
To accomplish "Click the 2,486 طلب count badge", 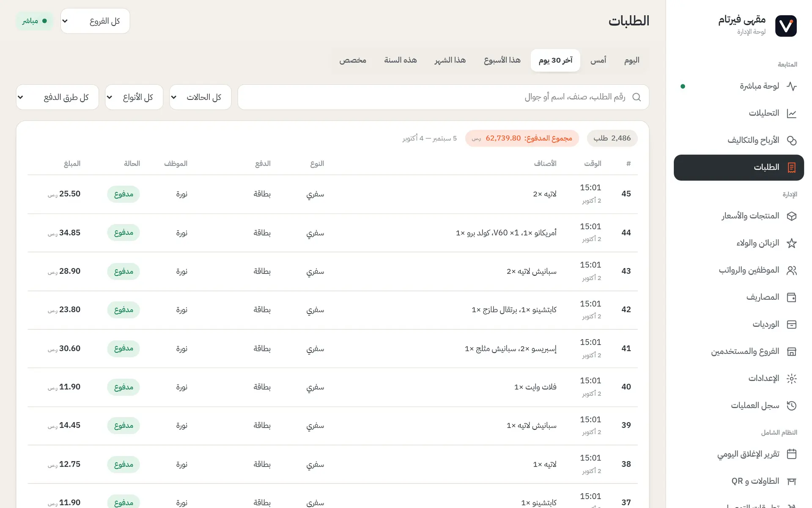I will click(612, 138).
